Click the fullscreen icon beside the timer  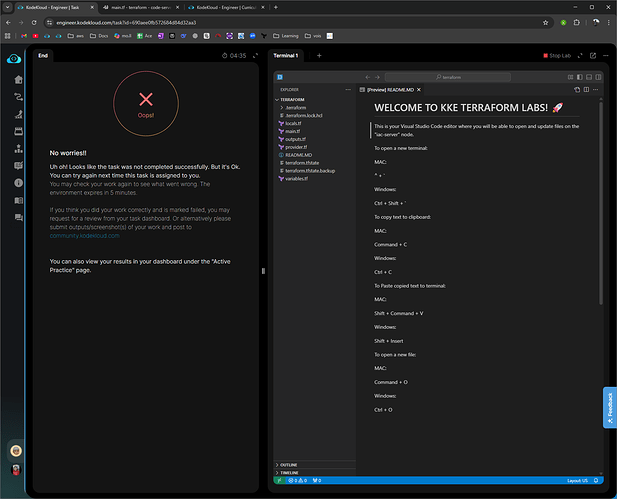click(x=254, y=56)
